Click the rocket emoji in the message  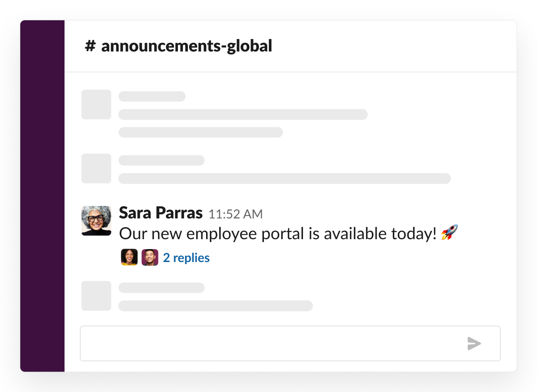pos(449,233)
